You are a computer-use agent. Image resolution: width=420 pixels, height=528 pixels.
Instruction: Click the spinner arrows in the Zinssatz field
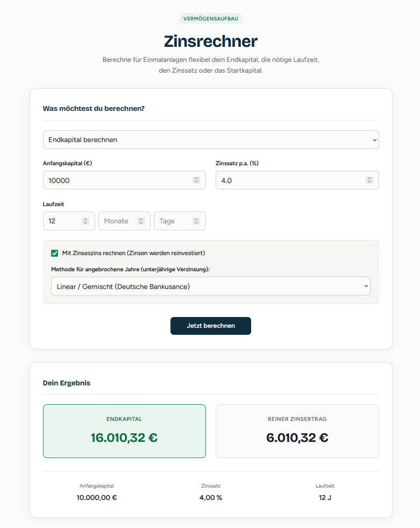[x=369, y=180]
